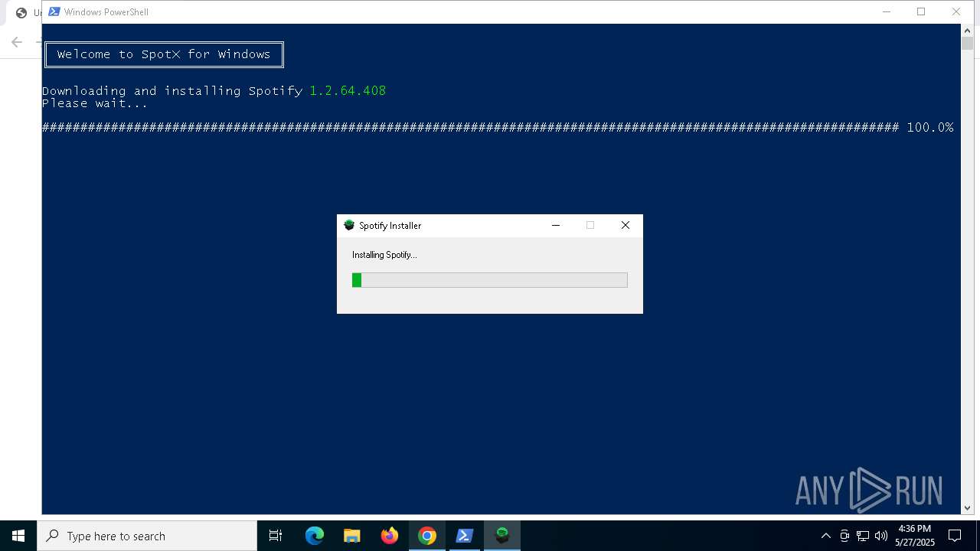The height and width of the screenshot is (551, 980).
Task: Click the tray icon left of network icon
Action: [844, 536]
